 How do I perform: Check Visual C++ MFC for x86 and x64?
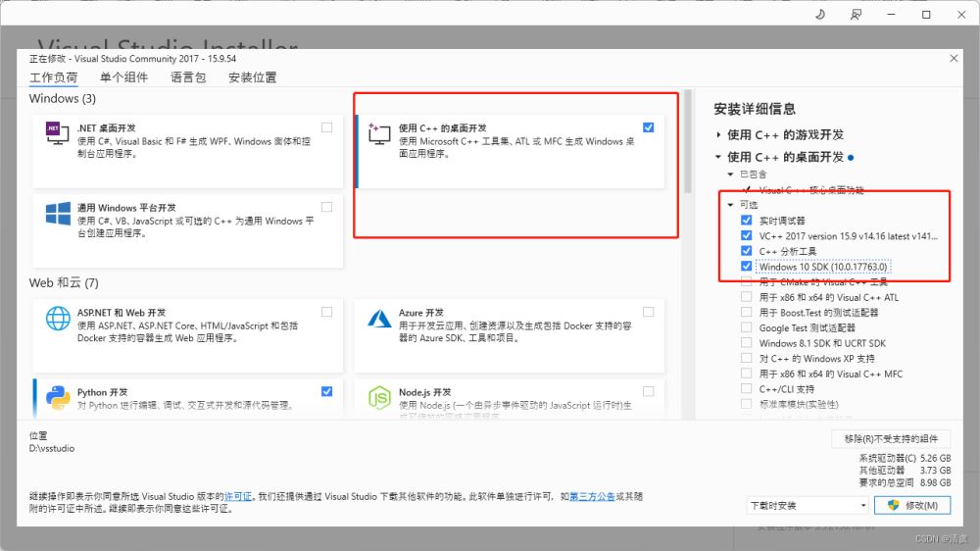[x=746, y=374]
